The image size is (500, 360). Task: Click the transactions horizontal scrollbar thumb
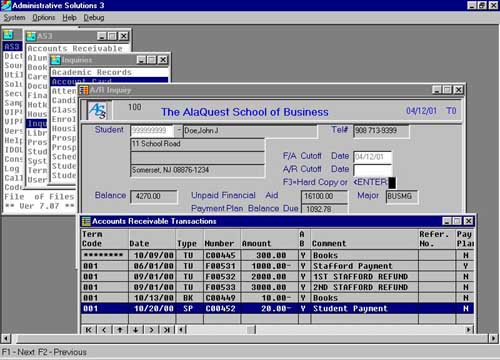coord(251,330)
